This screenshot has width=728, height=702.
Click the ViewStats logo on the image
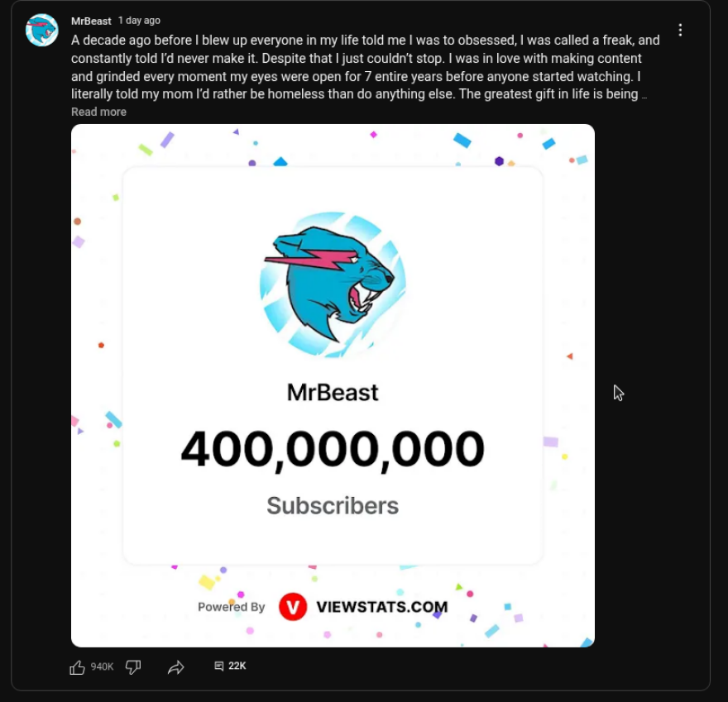[x=291, y=606]
